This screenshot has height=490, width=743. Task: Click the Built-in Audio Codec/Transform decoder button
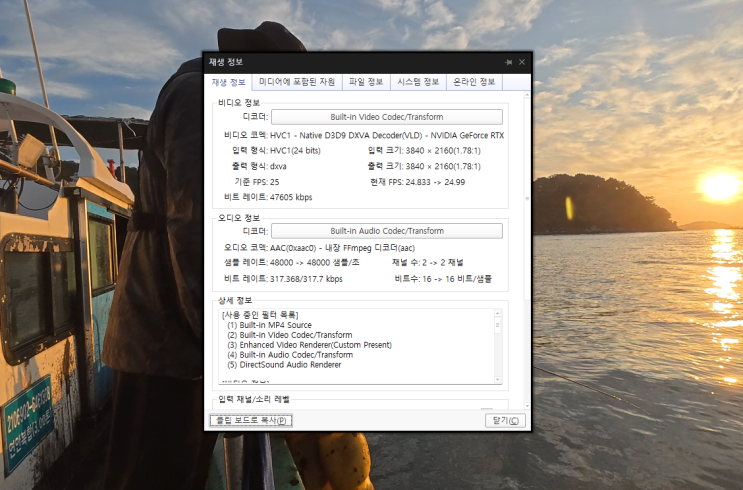(x=387, y=231)
